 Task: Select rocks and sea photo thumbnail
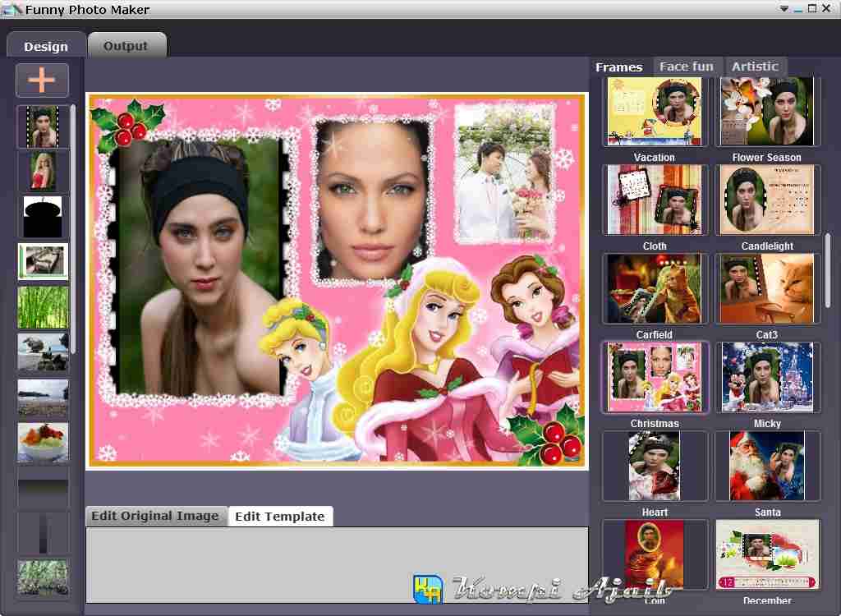coord(43,352)
